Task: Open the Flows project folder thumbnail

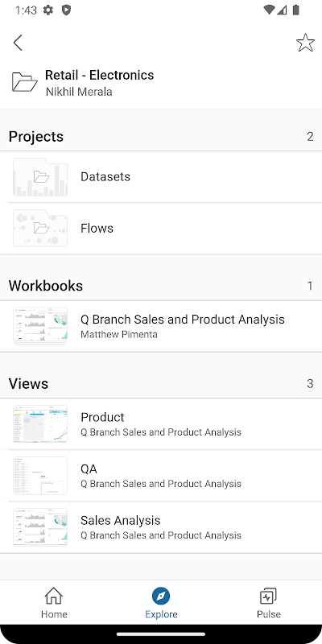Action: (40, 229)
